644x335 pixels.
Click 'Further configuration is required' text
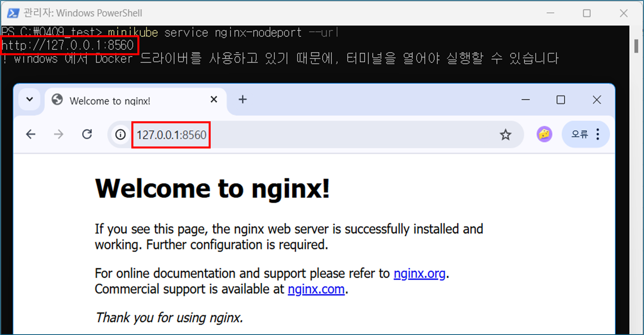(237, 245)
